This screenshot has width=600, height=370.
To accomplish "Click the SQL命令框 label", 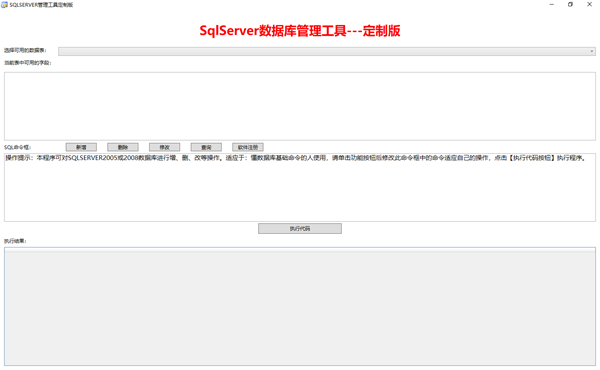I will coord(17,147).
